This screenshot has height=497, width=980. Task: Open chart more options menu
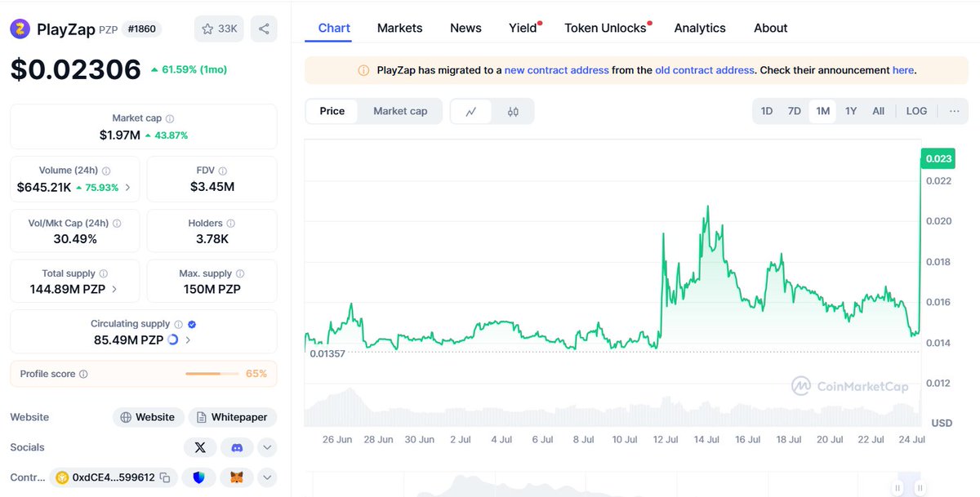tap(954, 111)
